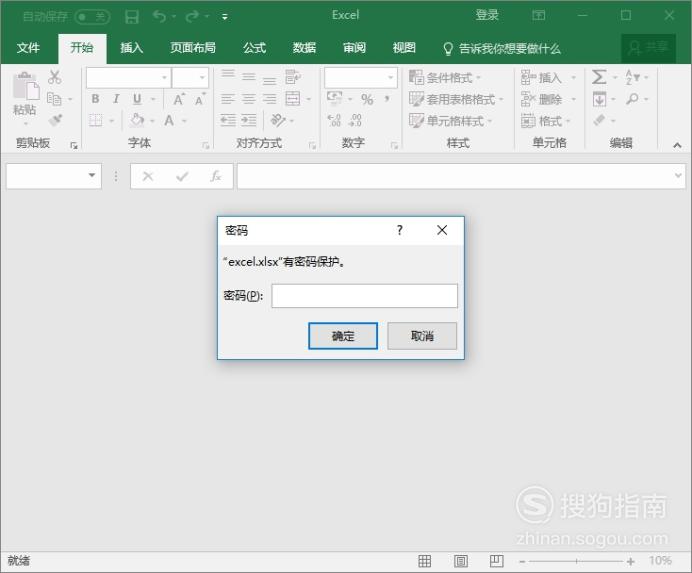Click the Accounting number format icon
The height and width of the screenshot is (573, 692).
tap(335, 98)
